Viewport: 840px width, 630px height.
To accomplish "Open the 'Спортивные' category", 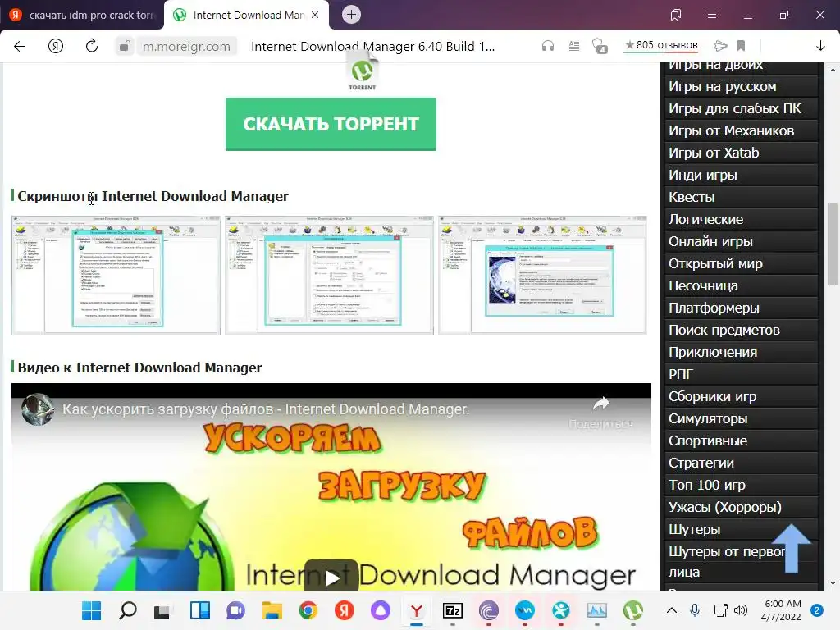I will (741, 441).
